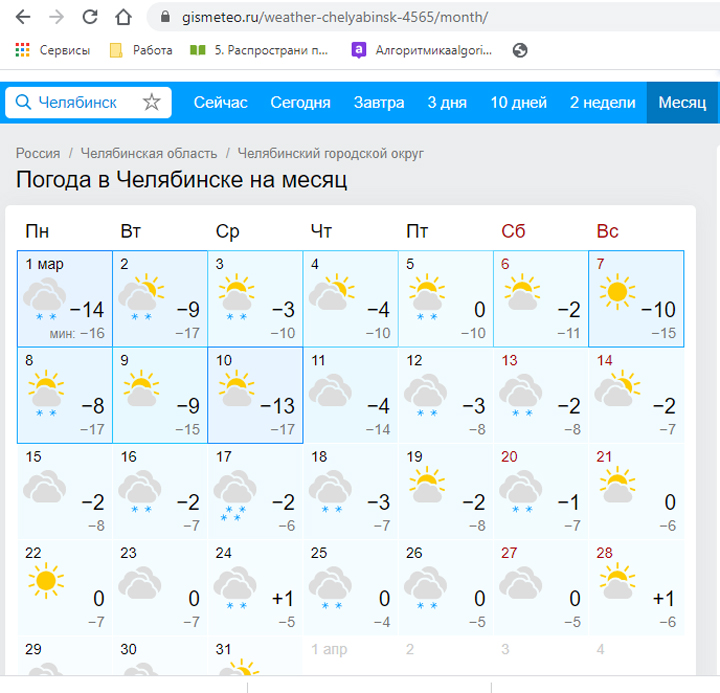Open the forecast for 7 March
Viewport: 720px width, 693px height.
click(x=636, y=299)
